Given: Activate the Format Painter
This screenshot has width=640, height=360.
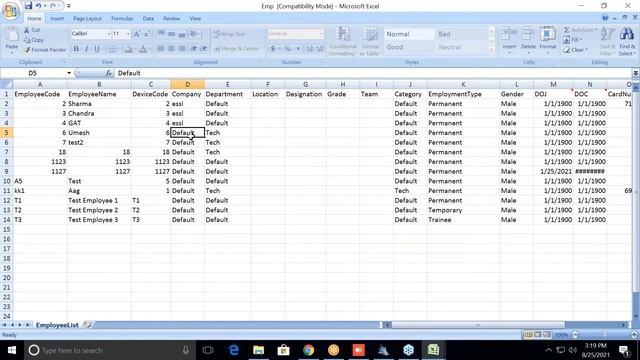Looking at the screenshot, I should [x=44, y=50].
